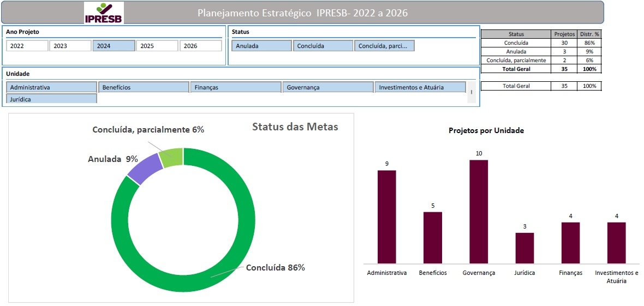Select the Anulada row cell in table
644x306 pixels.
coord(516,51)
